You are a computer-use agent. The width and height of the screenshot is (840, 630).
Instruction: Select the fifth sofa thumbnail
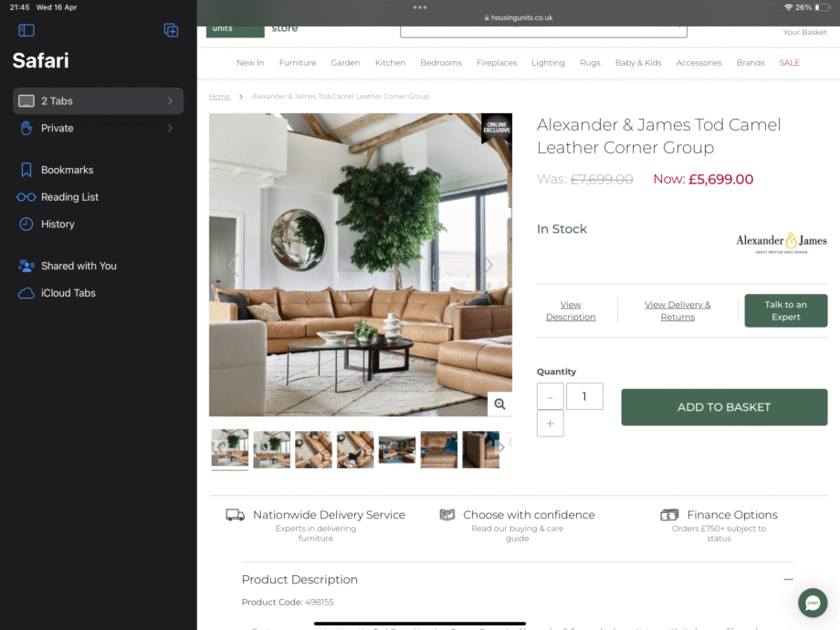point(397,449)
